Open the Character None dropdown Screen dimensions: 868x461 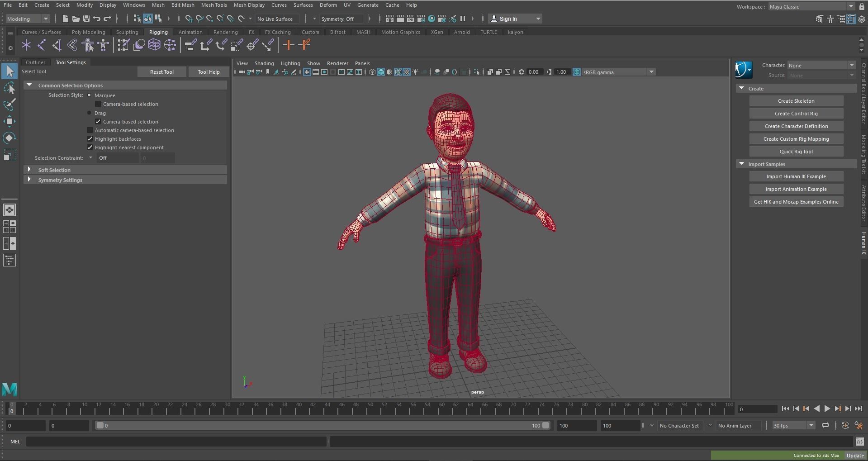tap(821, 65)
